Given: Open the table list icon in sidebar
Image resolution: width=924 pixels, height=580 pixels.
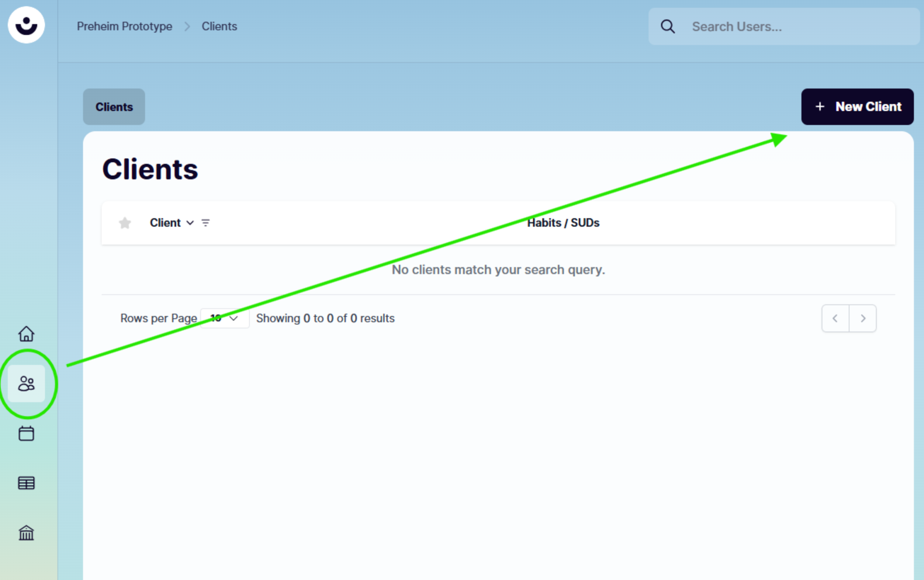Looking at the screenshot, I should (x=26, y=483).
